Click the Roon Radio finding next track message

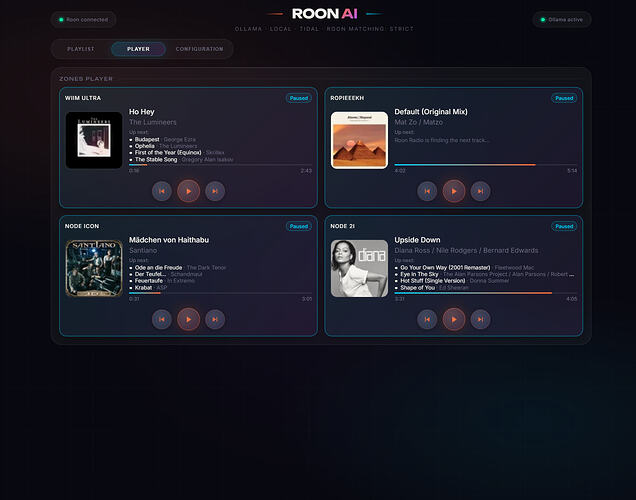coord(442,140)
